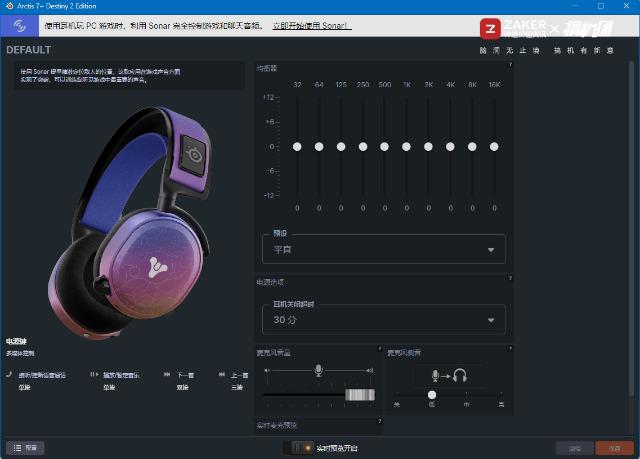
Task: Click the 64 Hz equalizer slider knob
Action: [x=319, y=146]
